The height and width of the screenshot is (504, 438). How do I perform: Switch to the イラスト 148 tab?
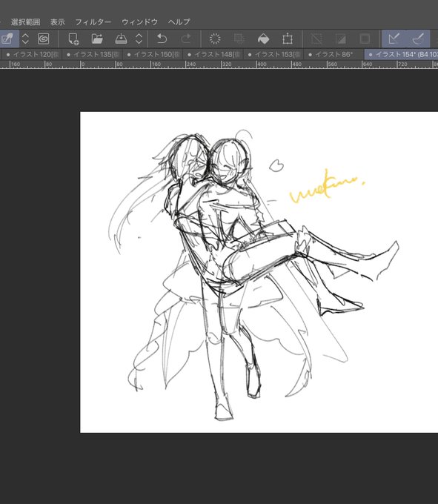213,54
